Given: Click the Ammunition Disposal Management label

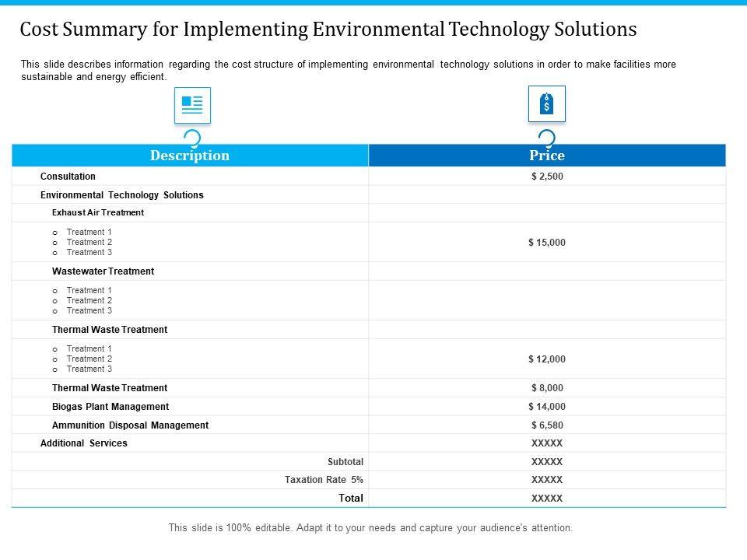Looking at the screenshot, I should pyautogui.click(x=130, y=425).
